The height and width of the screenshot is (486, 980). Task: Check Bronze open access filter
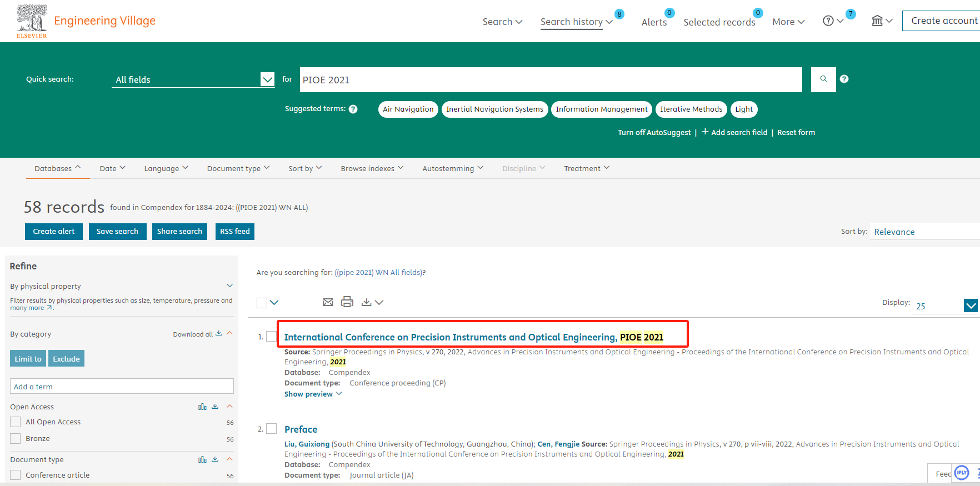[16, 439]
